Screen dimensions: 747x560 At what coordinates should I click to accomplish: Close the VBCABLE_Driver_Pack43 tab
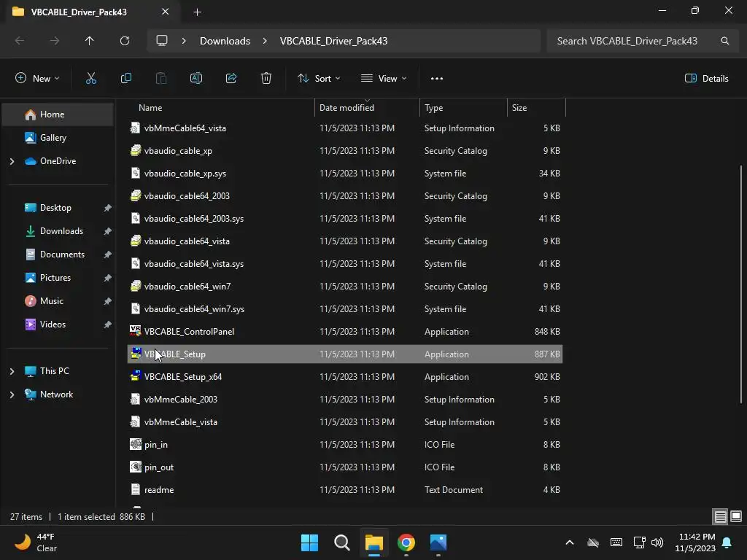pyautogui.click(x=166, y=12)
